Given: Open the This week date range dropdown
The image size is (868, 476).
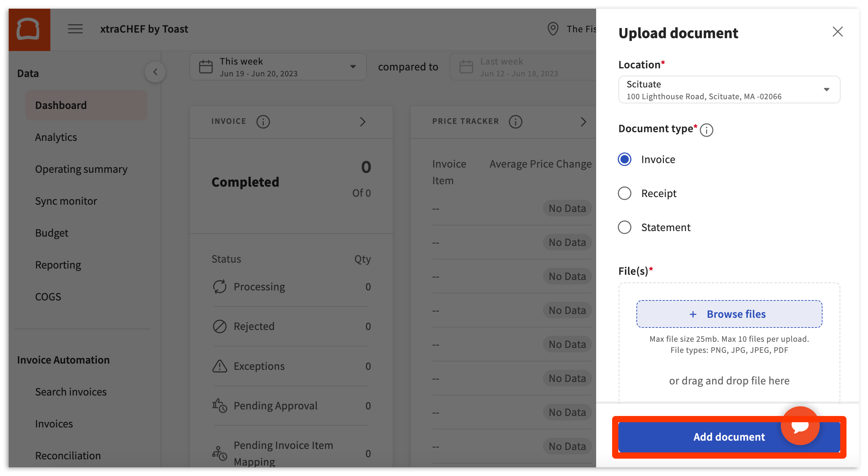Looking at the screenshot, I should 278,67.
